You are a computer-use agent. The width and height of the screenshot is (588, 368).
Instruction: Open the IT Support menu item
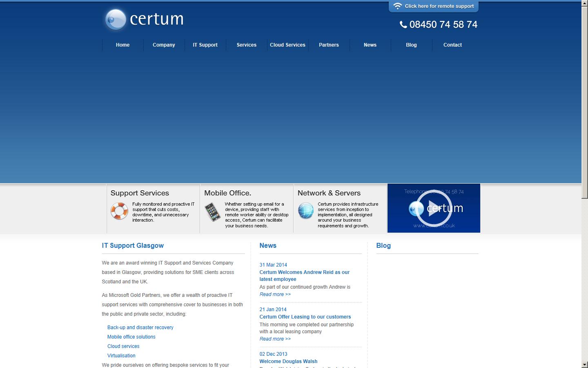205,45
